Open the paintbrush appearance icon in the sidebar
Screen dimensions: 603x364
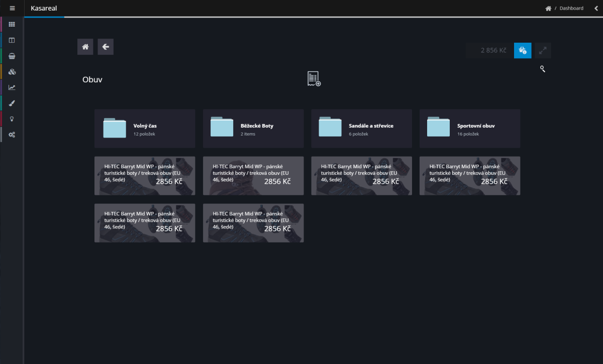(12, 103)
